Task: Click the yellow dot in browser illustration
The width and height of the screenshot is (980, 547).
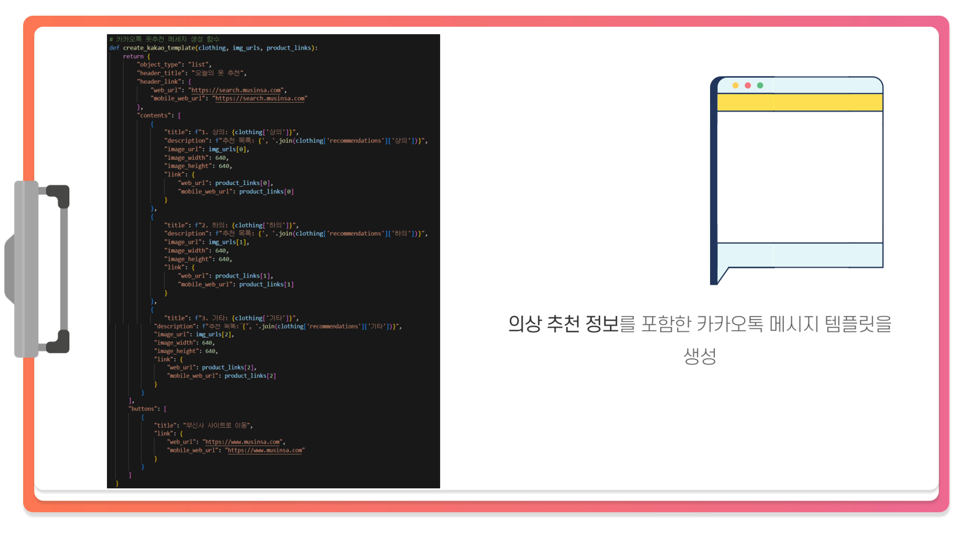Action: point(735,85)
